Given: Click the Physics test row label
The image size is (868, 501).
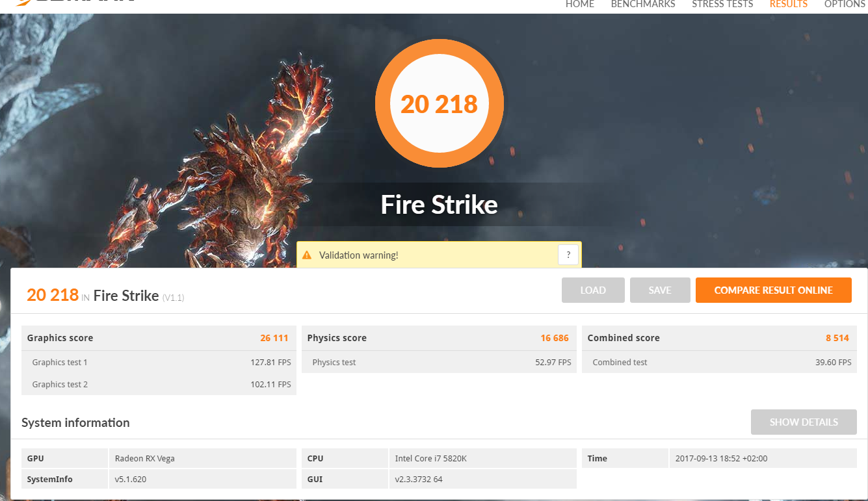Looking at the screenshot, I should click(x=334, y=363).
